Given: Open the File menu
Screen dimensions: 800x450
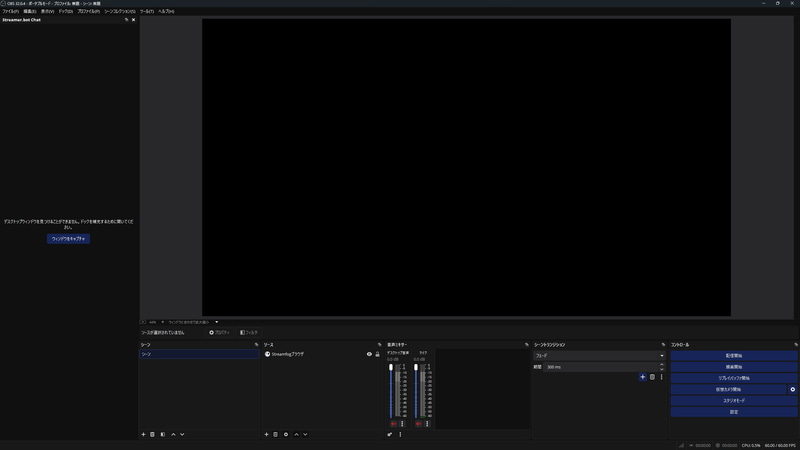Looking at the screenshot, I should coord(11,11).
